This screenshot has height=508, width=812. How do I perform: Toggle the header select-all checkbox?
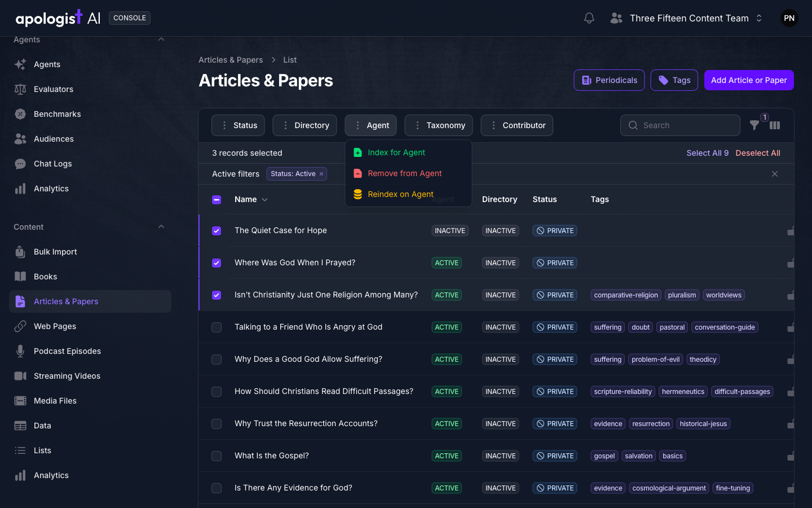(217, 199)
